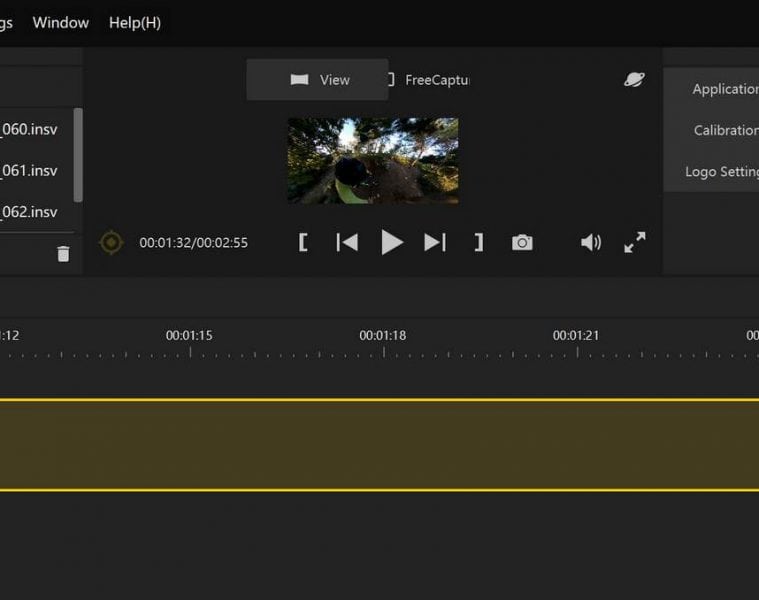
Task: Set trim start with left bracket
Action: pyautogui.click(x=303, y=242)
